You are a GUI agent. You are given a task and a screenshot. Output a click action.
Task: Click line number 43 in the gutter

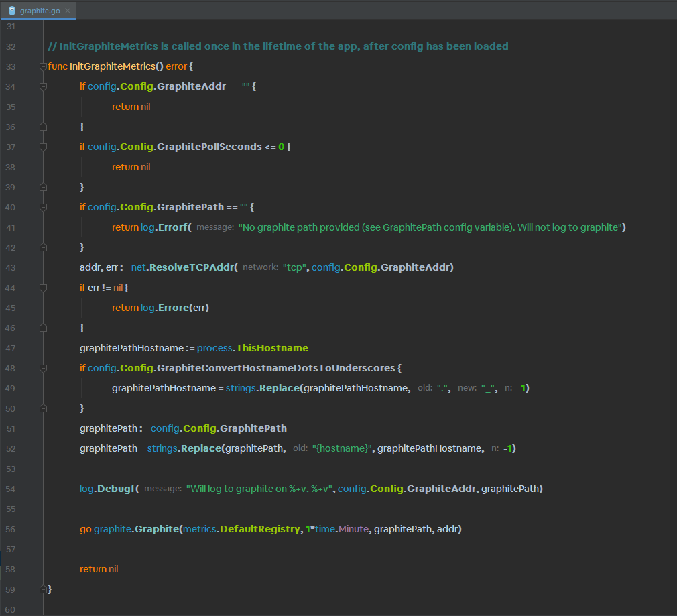pos(10,267)
